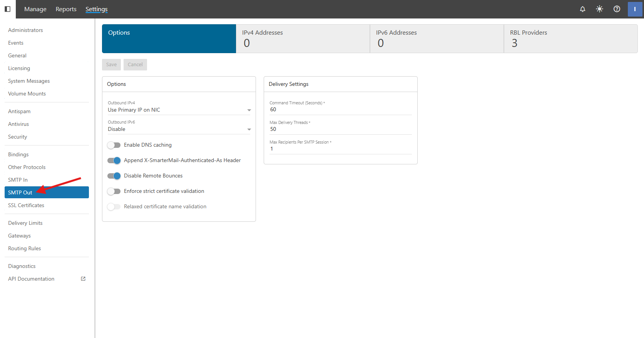Turn off Append X-SmarterMail-Authenticated-As Header
This screenshot has width=644, height=338.
point(114,161)
